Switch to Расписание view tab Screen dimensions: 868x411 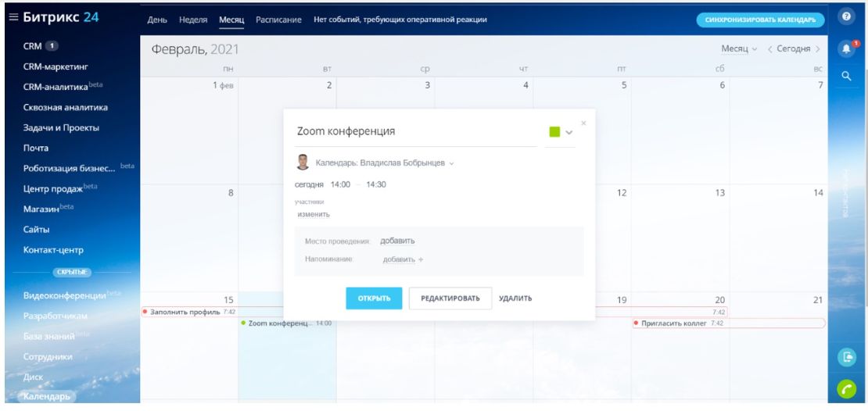pyautogui.click(x=278, y=20)
